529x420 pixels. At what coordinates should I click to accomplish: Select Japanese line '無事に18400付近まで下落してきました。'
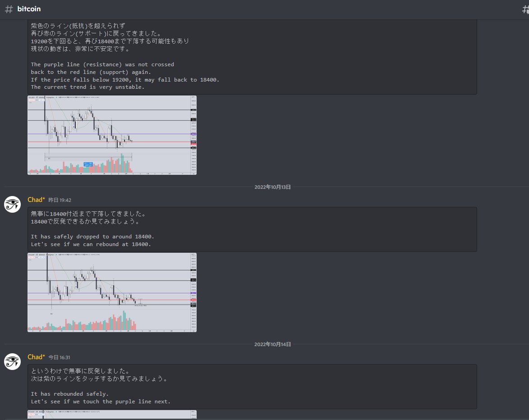[x=88, y=214]
